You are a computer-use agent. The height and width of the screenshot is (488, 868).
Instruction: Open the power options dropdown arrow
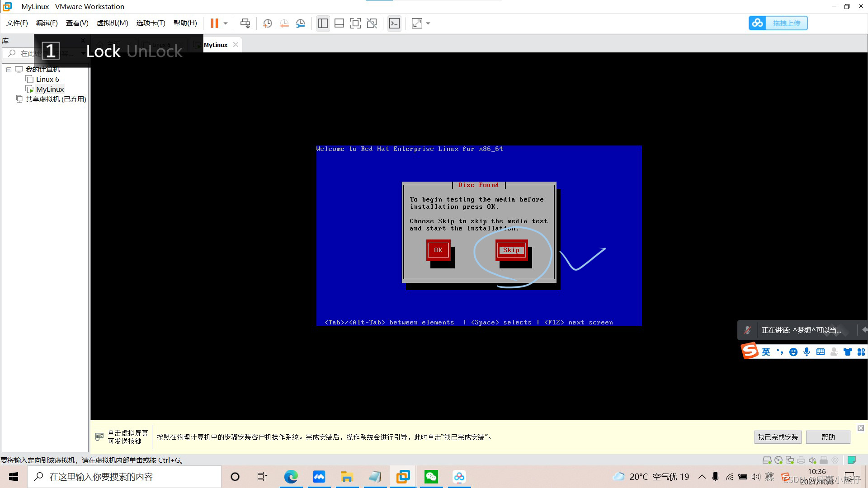click(226, 23)
